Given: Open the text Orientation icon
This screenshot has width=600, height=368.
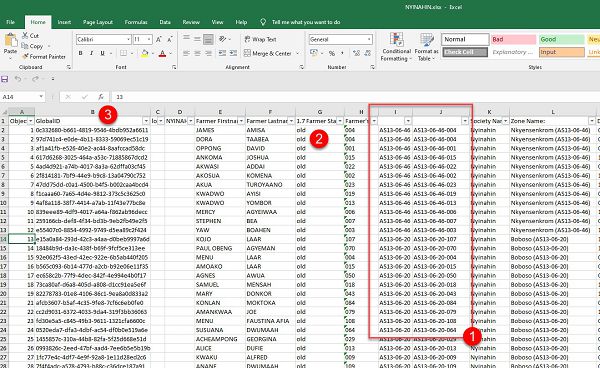Looking at the screenshot, I should tap(222, 39).
